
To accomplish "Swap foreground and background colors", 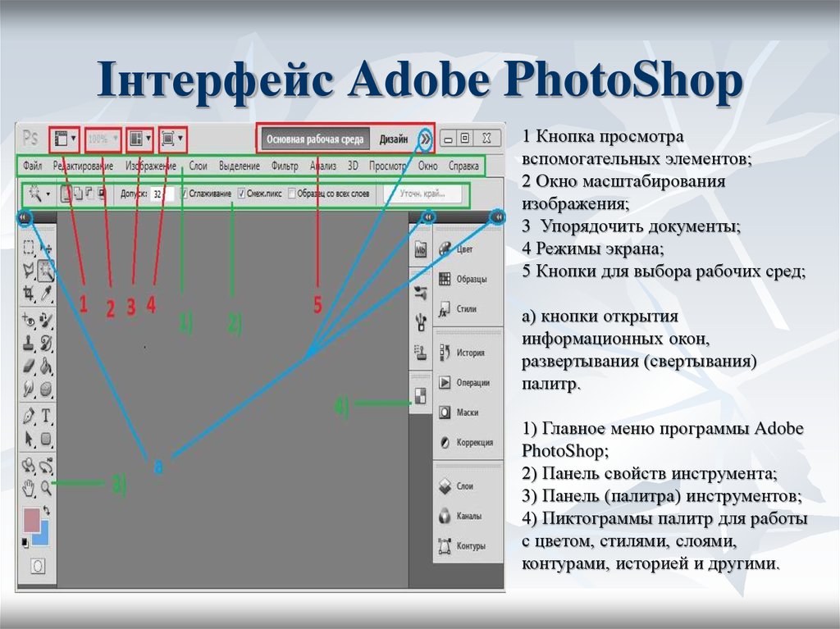I will click(47, 511).
